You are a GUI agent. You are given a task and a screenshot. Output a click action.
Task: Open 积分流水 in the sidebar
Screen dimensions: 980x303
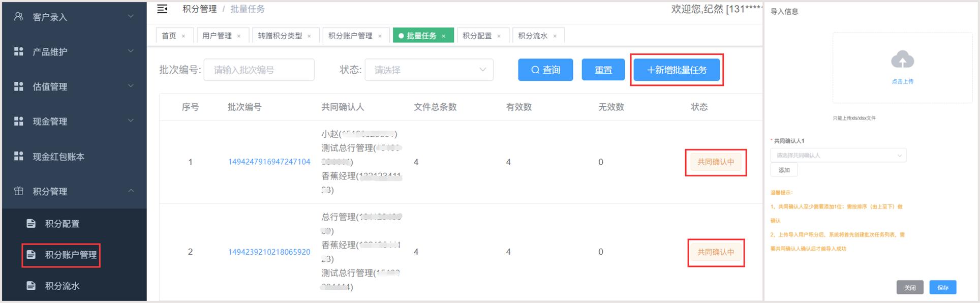coord(62,286)
